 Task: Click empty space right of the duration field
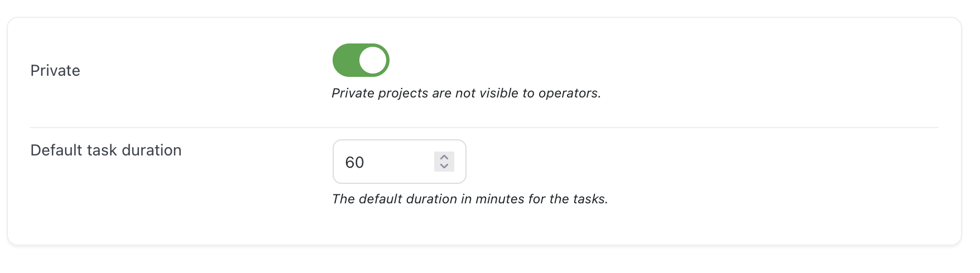click(670, 162)
